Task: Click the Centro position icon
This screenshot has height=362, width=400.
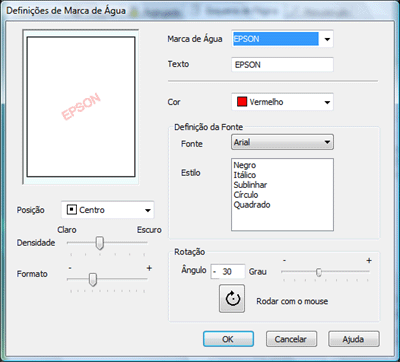Action: click(x=72, y=210)
